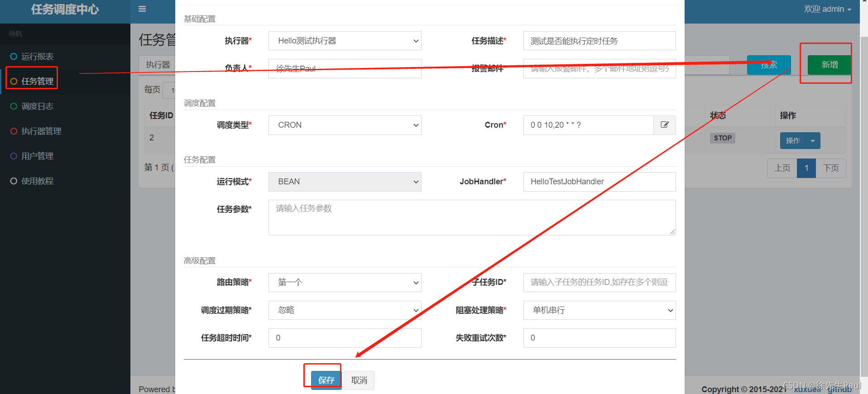Expand the 执行器 dropdown showing Hello测试执行器

[345, 41]
